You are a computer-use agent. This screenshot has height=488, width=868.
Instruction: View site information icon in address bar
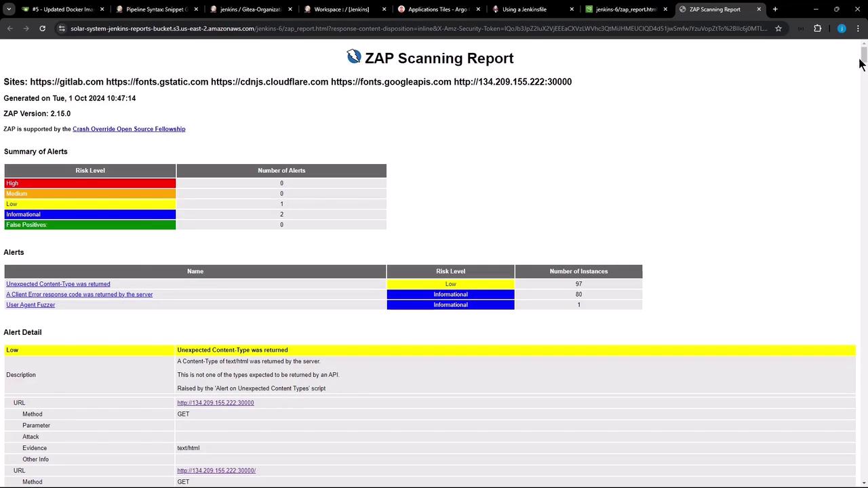point(62,28)
